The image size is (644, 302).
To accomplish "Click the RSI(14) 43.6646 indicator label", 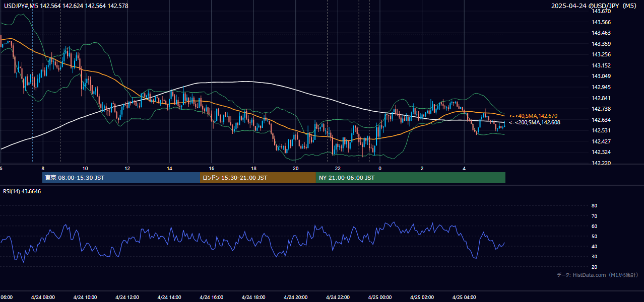I will click(x=22, y=191).
